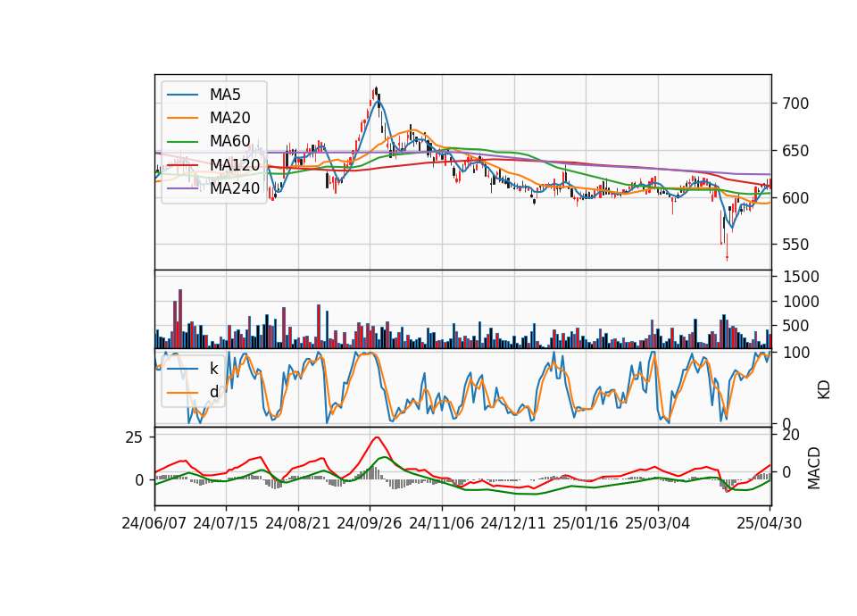Click the MACD red line peak
857x616 pixels.
pos(377,437)
